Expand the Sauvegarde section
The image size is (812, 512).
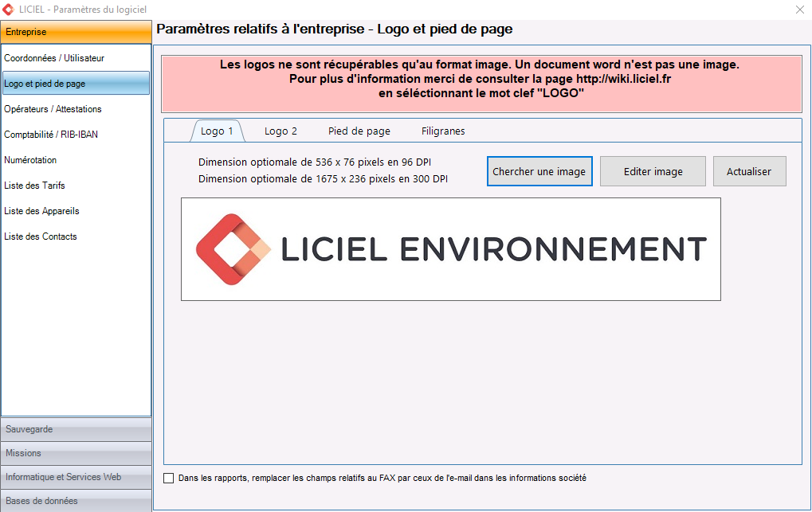[76, 429]
